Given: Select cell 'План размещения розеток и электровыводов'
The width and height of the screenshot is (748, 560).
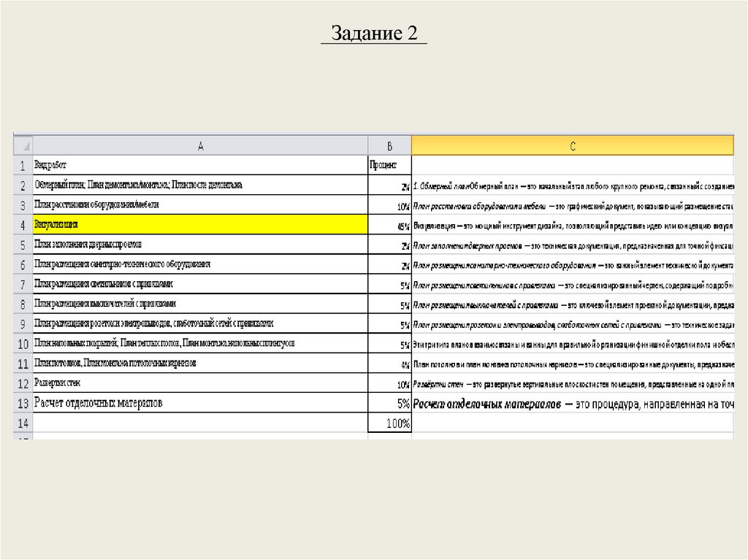Looking at the screenshot, I should (x=200, y=323).
